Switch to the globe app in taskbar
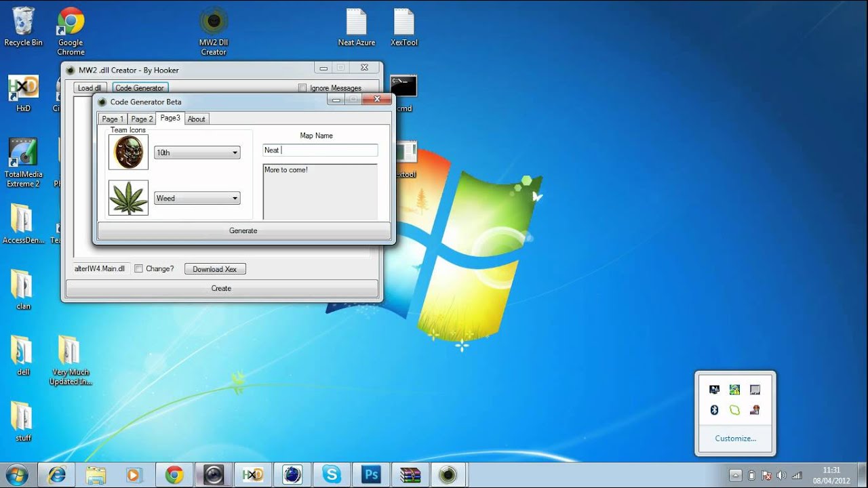868x488 pixels. tap(292, 474)
